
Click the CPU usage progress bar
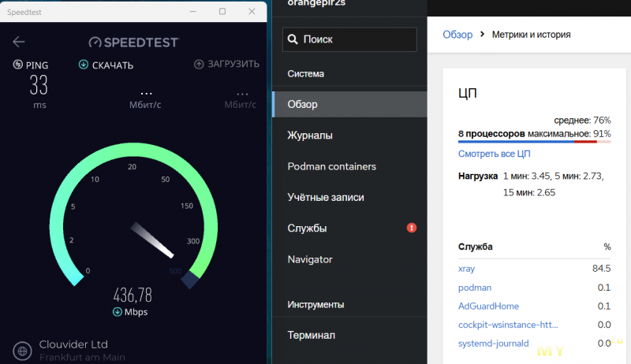click(x=535, y=141)
